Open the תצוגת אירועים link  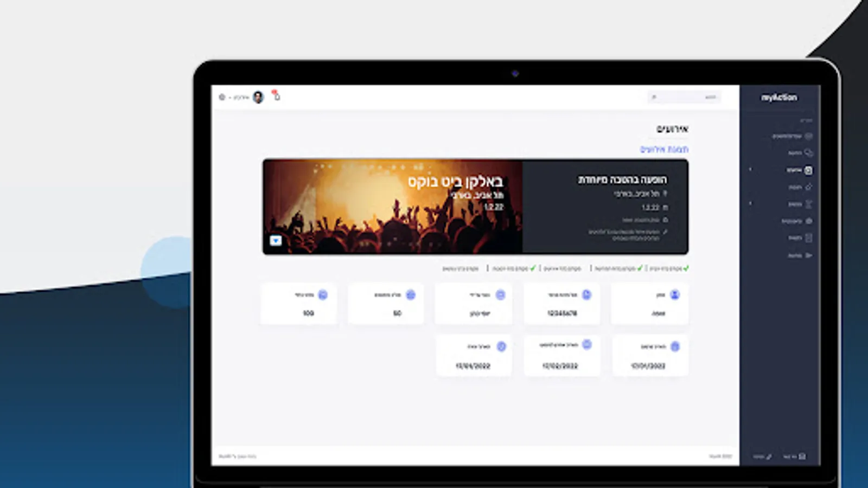coord(664,149)
